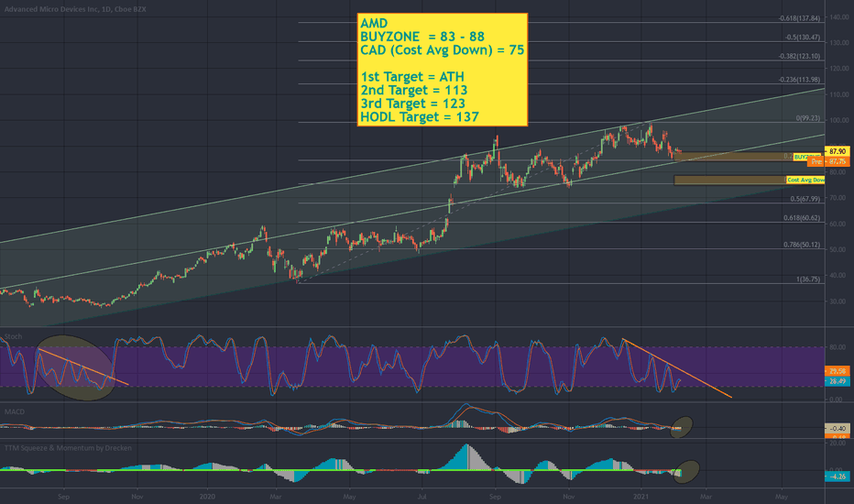
Task: Click 140.00 on the price axis
Action: [x=838, y=17]
